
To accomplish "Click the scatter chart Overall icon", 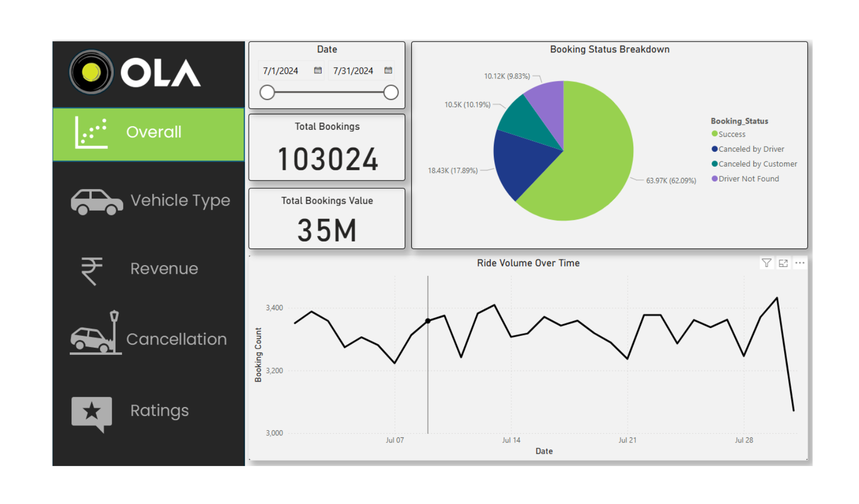I will [91, 133].
